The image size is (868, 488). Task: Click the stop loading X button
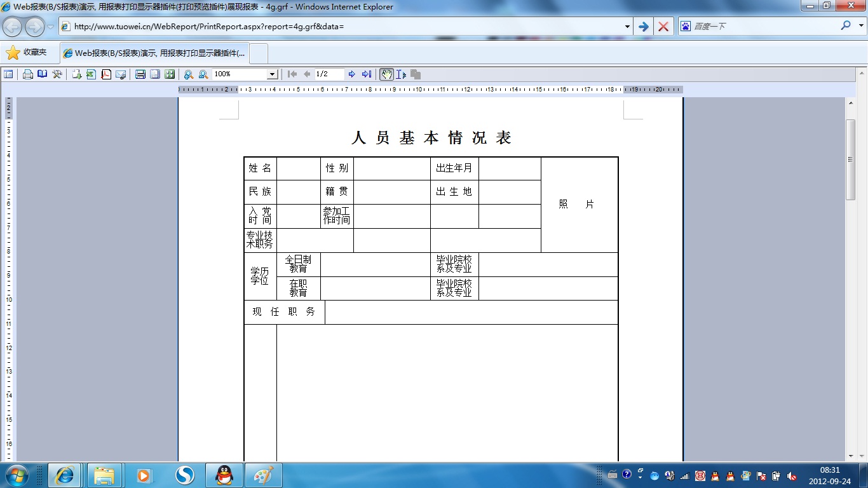click(x=663, y=27)
